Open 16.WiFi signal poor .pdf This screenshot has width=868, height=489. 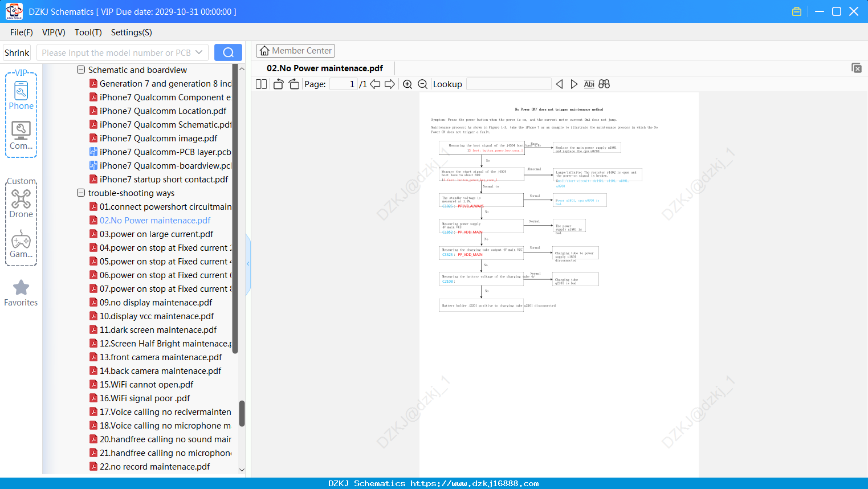click(x=145, y=398)
